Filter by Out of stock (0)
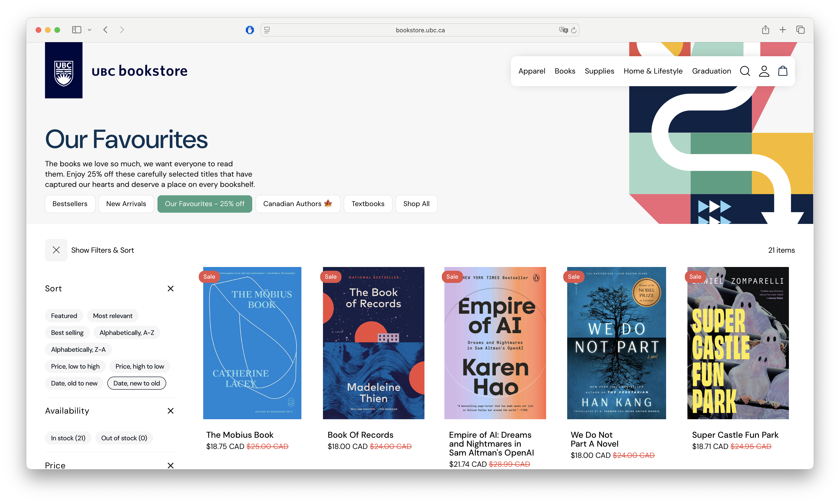The width and height of the screenshot is (840, 504). click(124, 438)
